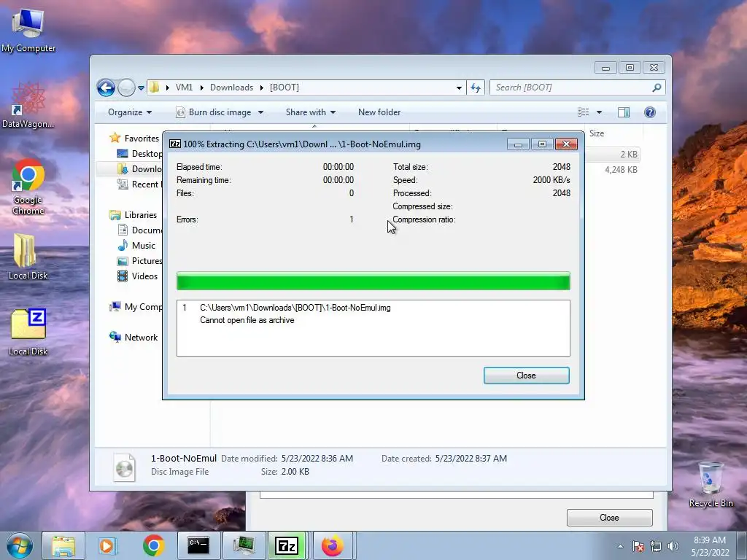Viewport: 747px width, 560px height.
Task: Click New folder in the toolbar
Action: point(379,112)
